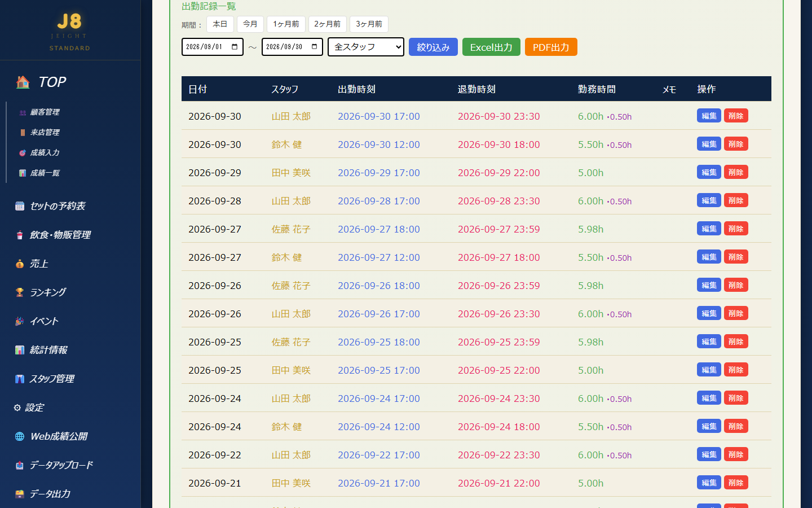Edit the 2026-09-26 佐藤 花子 record
This screenshot has width=812, height=508.
(709, 285)
